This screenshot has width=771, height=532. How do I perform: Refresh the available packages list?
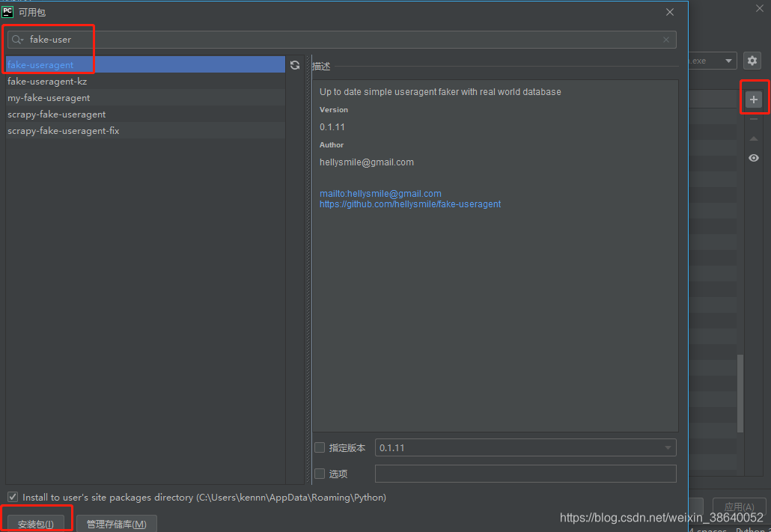point(294,65)
